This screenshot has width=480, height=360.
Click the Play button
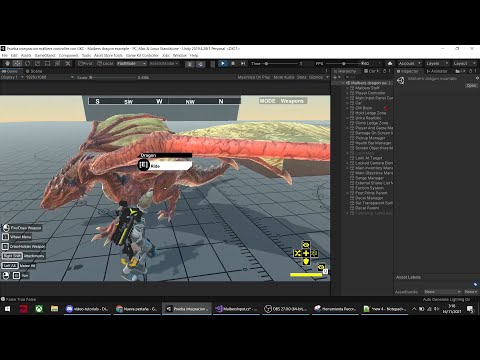[x=223, y=63]
